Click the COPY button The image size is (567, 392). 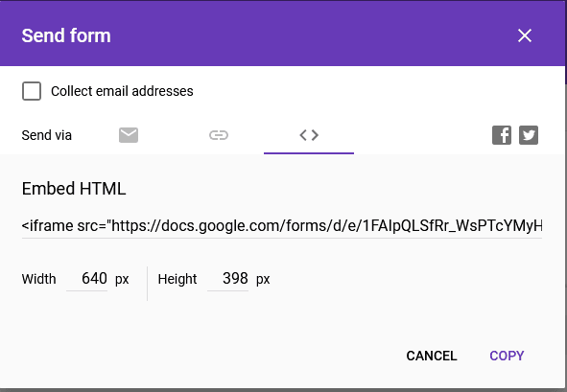[507, 356]
